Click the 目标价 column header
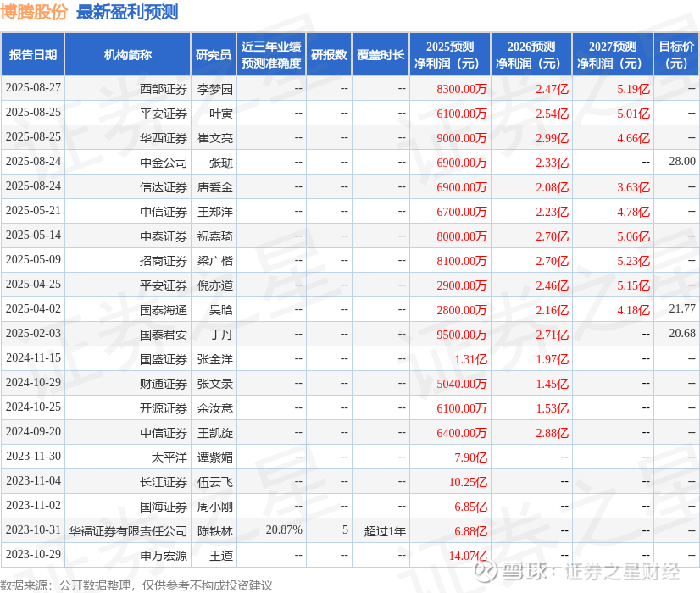700x593 pixels. click(x=676, y=55)
